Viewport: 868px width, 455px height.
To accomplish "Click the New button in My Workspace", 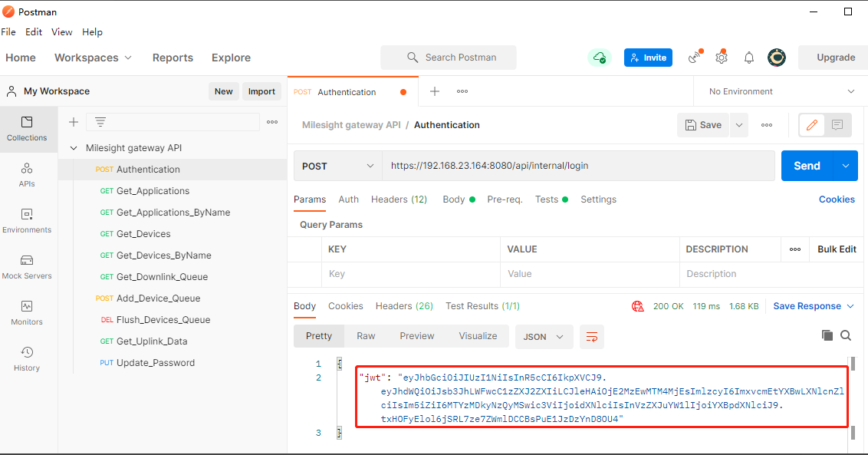I will [224, 91].
